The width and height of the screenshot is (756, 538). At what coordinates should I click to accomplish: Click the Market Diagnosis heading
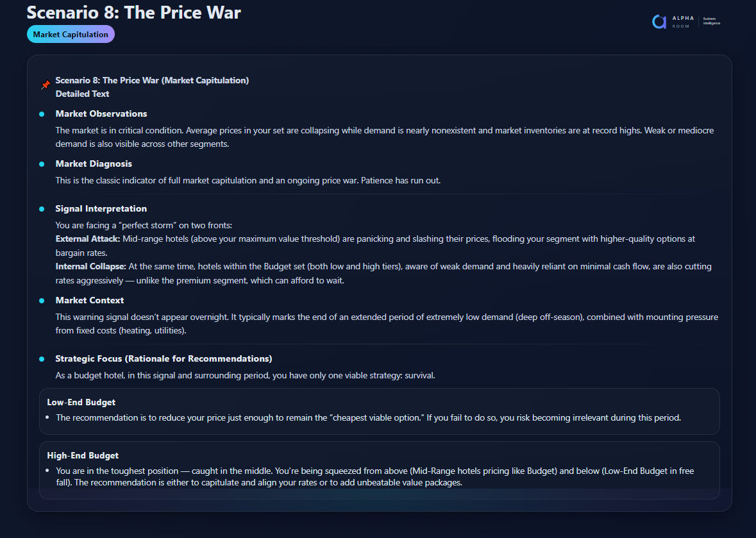(x=94, y=164)
